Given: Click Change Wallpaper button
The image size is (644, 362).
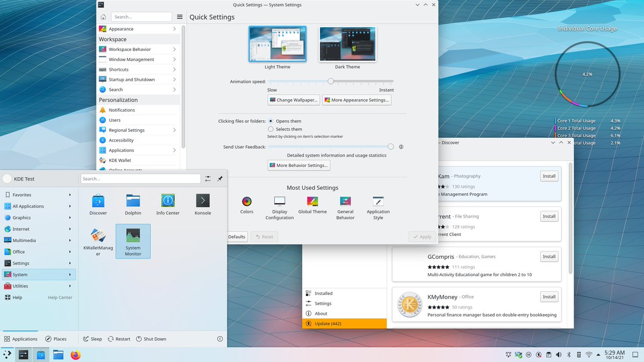Looking at the screenshot, I should click(x=293, y=100).
